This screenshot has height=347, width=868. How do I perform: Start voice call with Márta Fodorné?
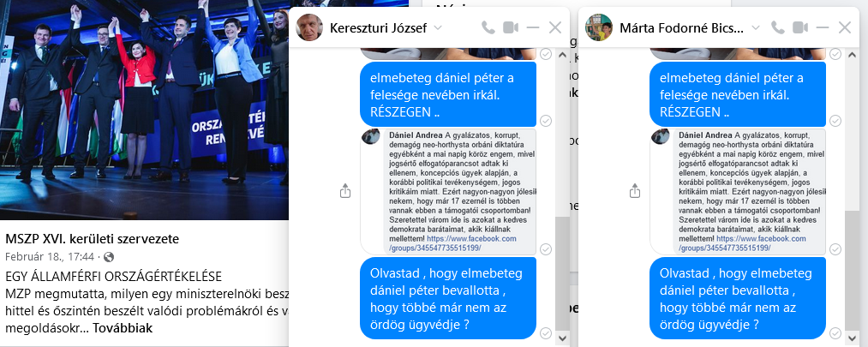coord(778,27)
